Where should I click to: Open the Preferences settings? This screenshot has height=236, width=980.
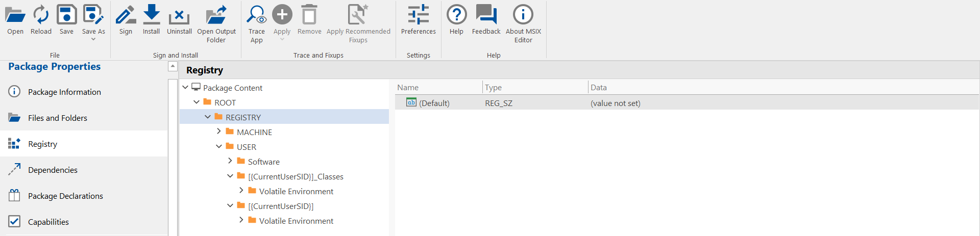click(x=418, y=15)
